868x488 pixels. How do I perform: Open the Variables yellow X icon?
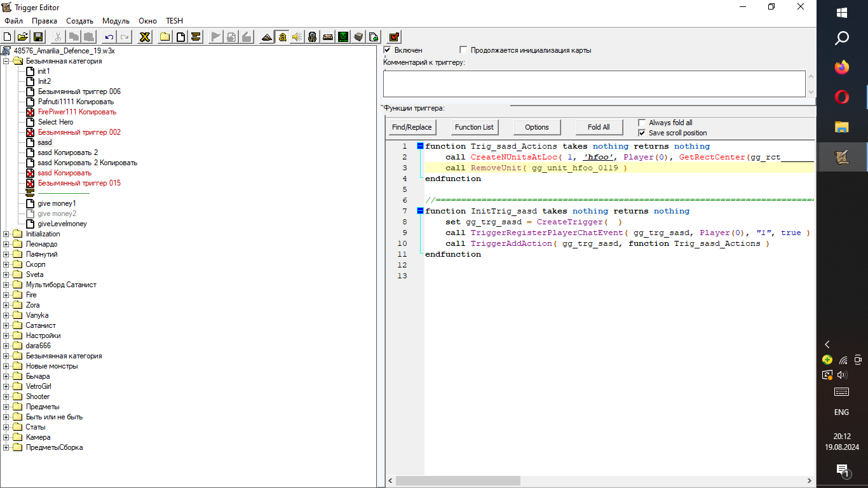[x=145, y=37]
